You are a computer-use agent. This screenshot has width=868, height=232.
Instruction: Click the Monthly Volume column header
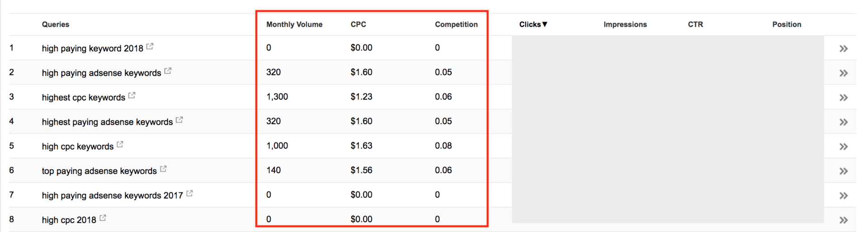click(x=294, y=24)
